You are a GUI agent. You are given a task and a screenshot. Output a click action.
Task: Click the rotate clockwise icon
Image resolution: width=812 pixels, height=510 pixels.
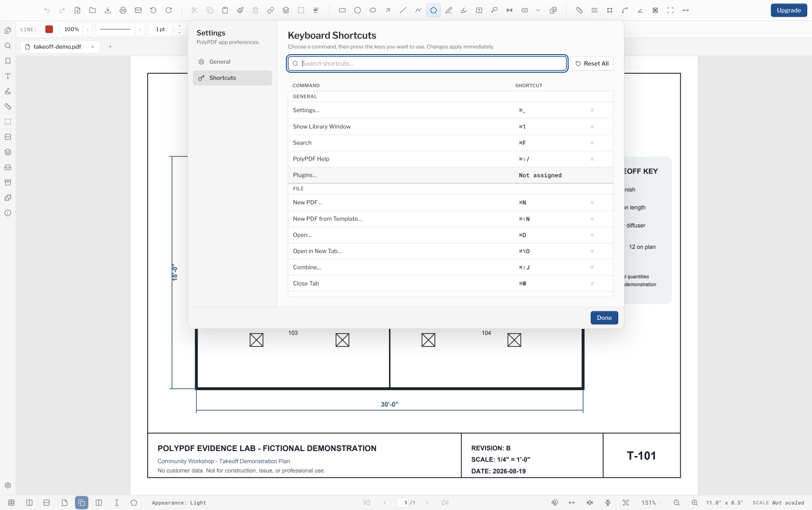pyautogui.click(x=169, y=10)
